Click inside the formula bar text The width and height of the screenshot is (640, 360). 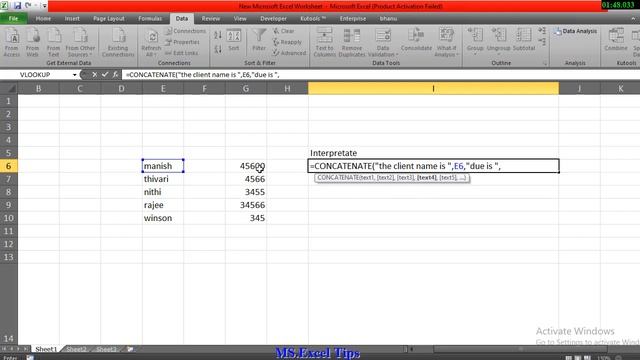coord(202,75)
